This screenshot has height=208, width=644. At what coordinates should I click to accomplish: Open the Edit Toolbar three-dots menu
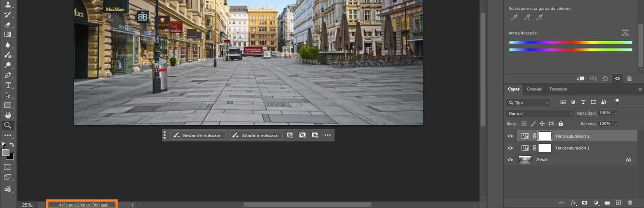pos(8,136)
